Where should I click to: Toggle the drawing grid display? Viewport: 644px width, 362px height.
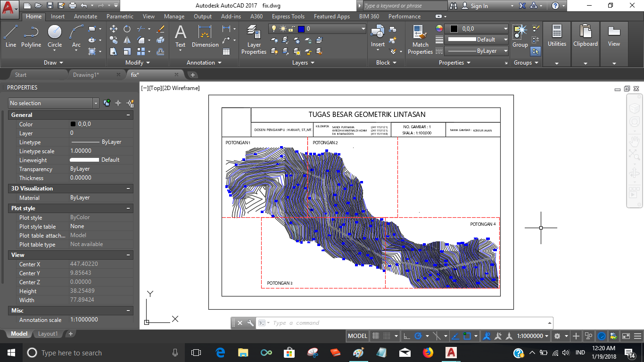click(x=376, y=336)
